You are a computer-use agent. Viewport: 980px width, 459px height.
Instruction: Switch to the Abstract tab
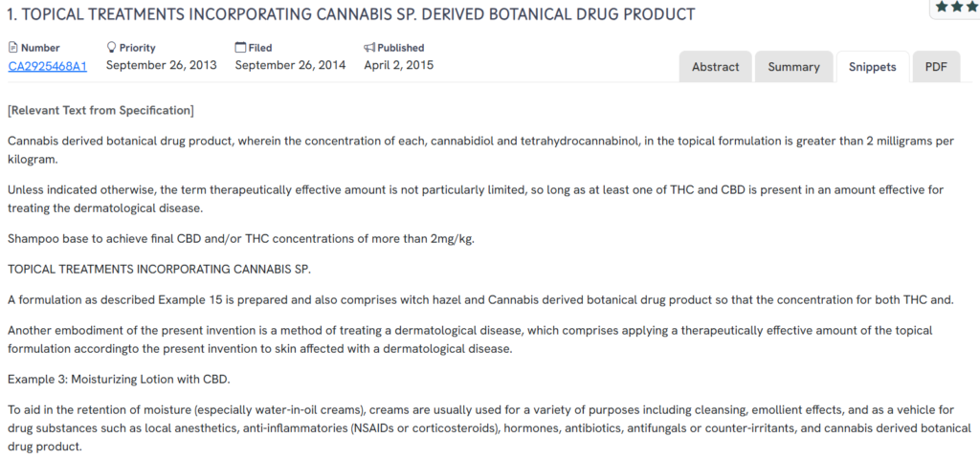pyautogui.click(x=715, y=67)
